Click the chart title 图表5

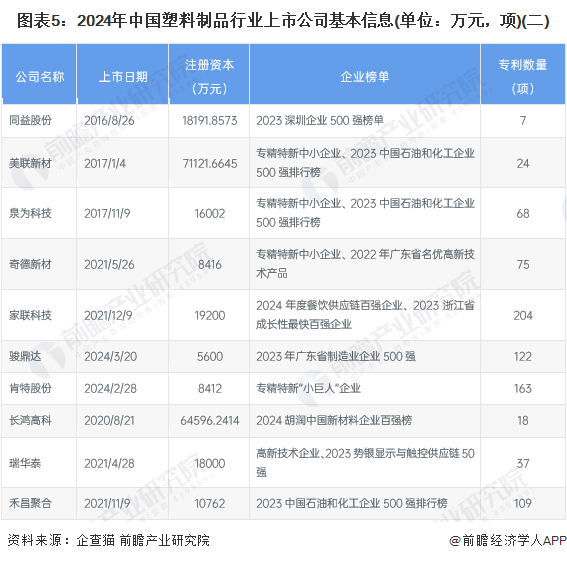[x=283, y=20]
